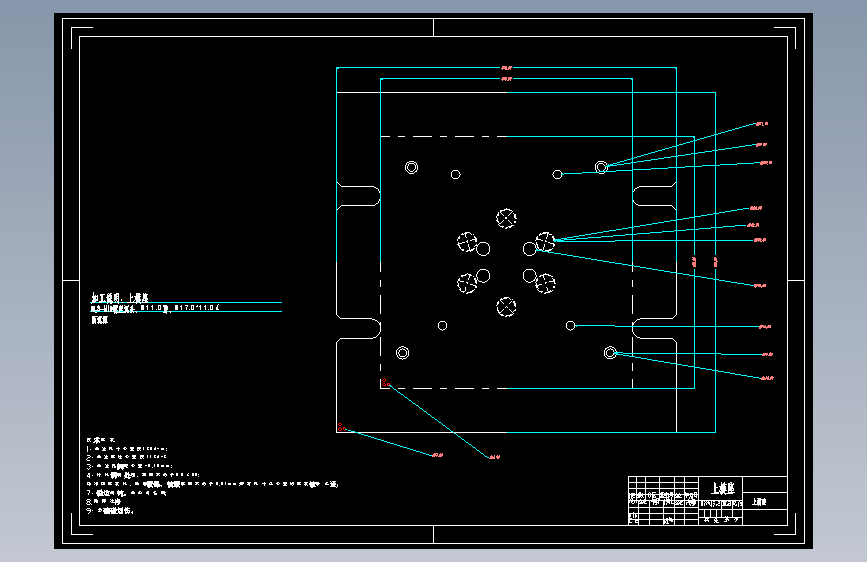
Task: Select the small plain circle near upper-left guide hole
Action: 456,174
